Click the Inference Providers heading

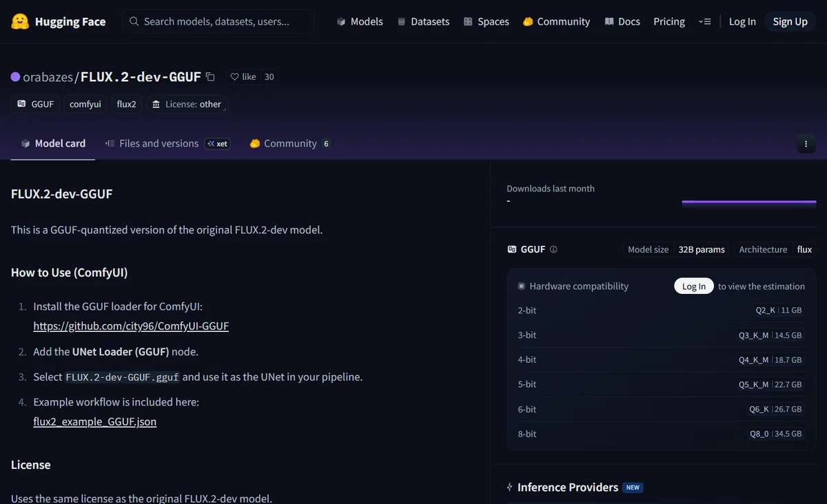point(568,487)
